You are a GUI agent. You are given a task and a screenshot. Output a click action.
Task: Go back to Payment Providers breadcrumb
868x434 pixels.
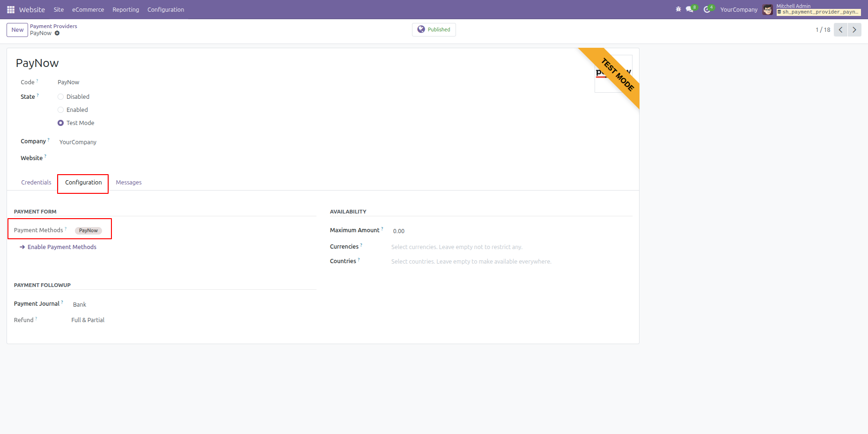point(53,26)
